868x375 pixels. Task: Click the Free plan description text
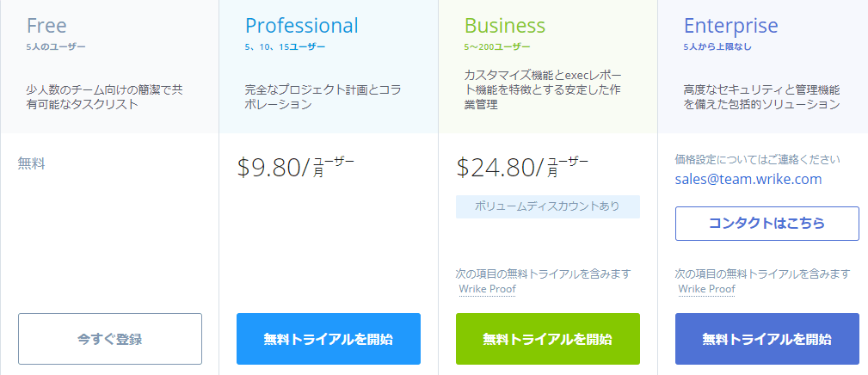pos(105,97)
